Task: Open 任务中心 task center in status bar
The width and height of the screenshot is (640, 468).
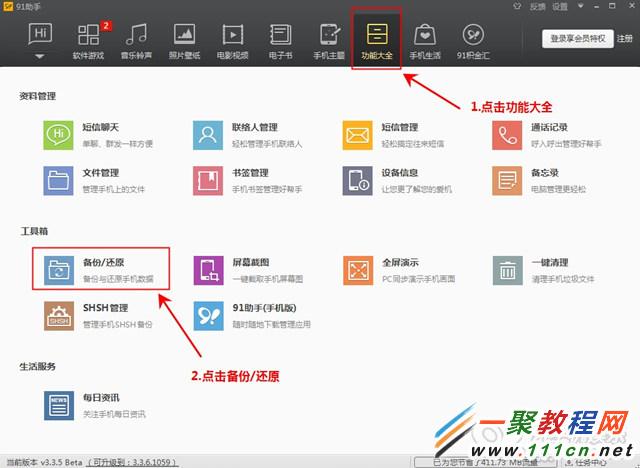Action: (586, 463)
